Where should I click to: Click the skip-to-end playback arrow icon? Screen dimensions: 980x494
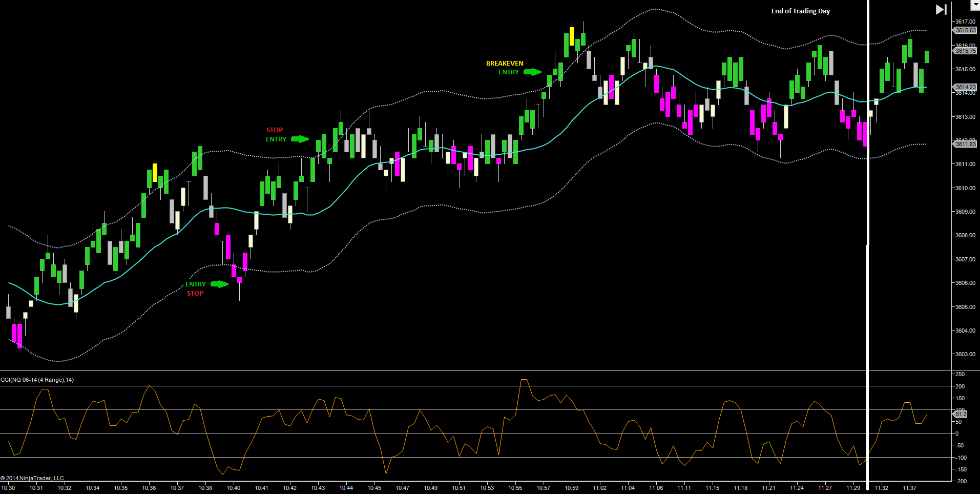click(941, 10)
